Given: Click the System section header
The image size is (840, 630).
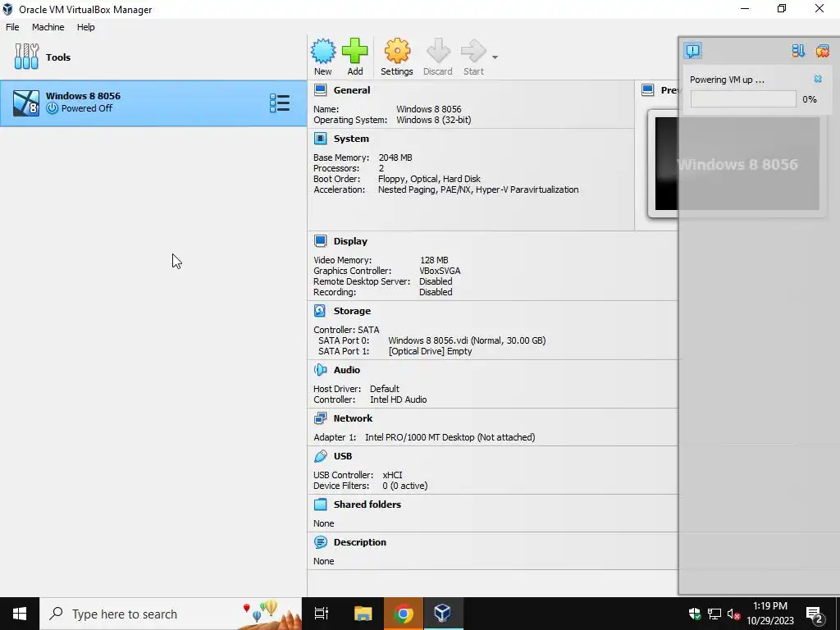Looking at the screenshot, I should pyautogui.click(x=351, y=139).
